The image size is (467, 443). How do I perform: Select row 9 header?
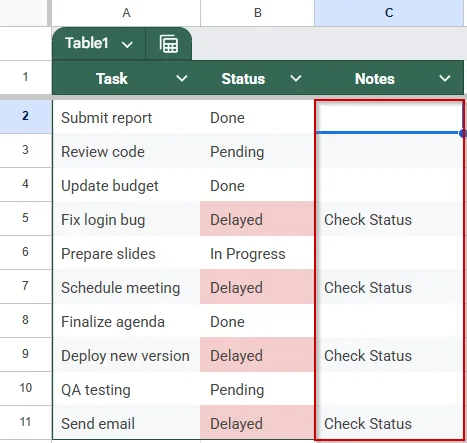click(25, 354)
